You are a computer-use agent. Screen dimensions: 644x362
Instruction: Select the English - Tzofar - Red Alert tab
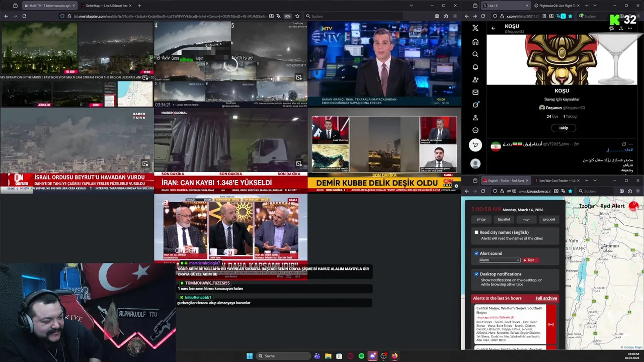point(506,180)
